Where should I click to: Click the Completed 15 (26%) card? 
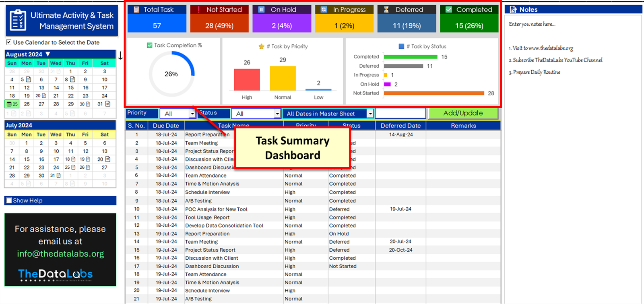tap(469, 19)
